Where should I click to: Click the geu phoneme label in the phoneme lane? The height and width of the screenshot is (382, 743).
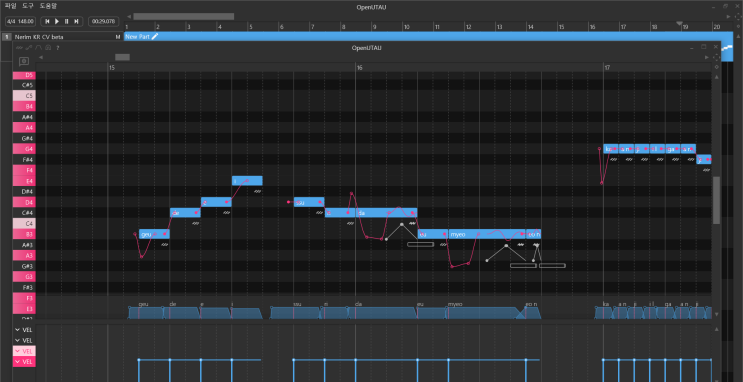(144, 304)
